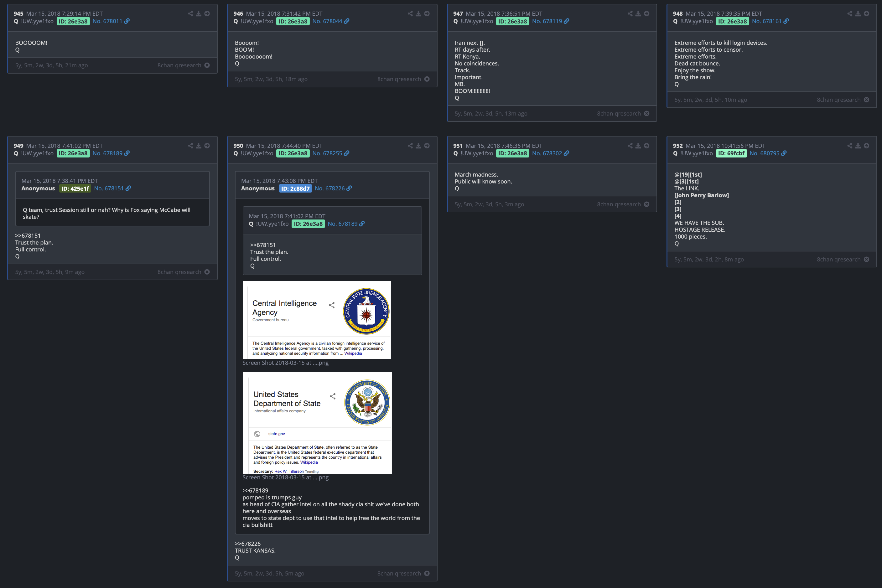Share post 949 using its share icon
This screenshot has width=882, height=588.
point(190,146)
